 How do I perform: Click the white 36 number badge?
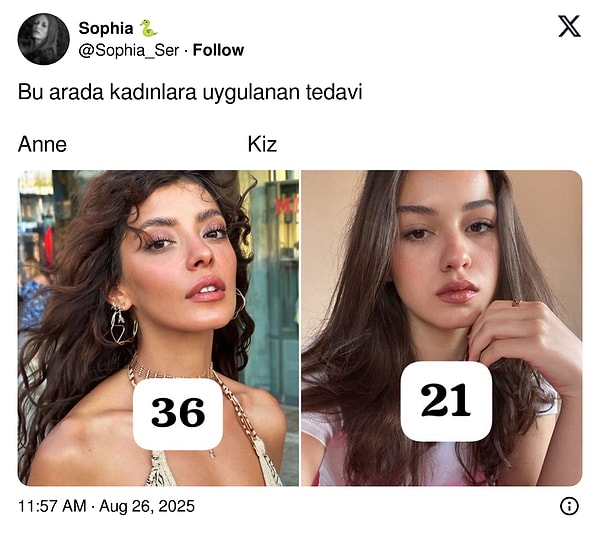click(x=178, y=413)
